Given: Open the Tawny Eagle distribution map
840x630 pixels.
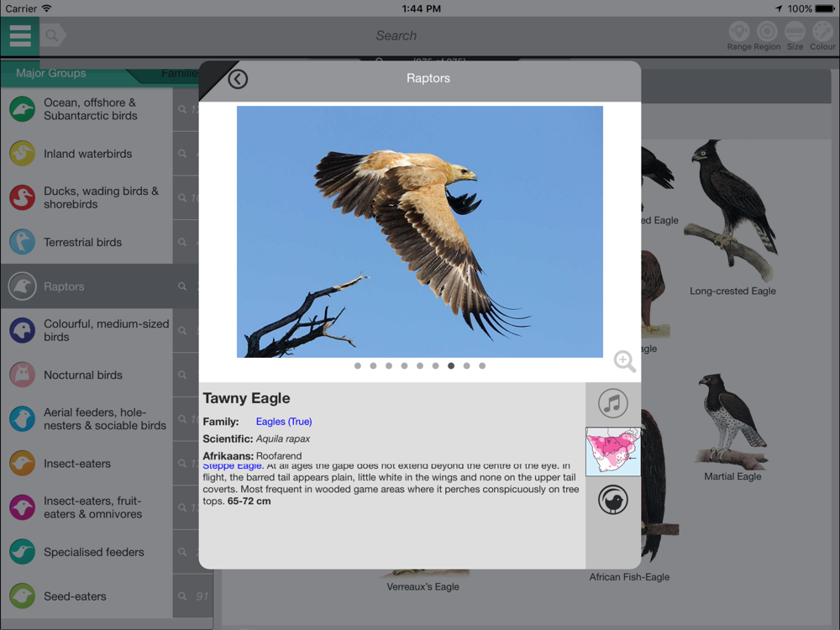Looking at the screenshot, I should coord(613,451).
